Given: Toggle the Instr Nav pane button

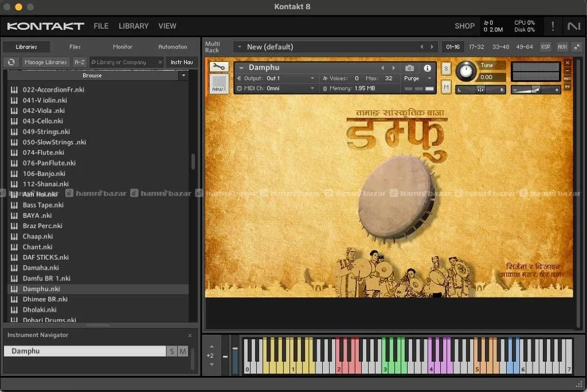Looking at the screenshot, I should [x=182, y=62].
